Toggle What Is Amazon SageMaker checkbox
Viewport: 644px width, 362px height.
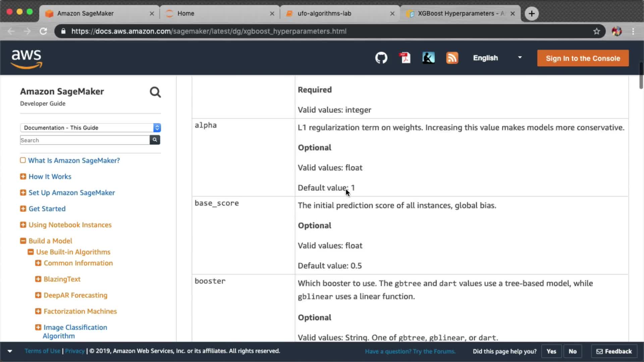[23, 160]
